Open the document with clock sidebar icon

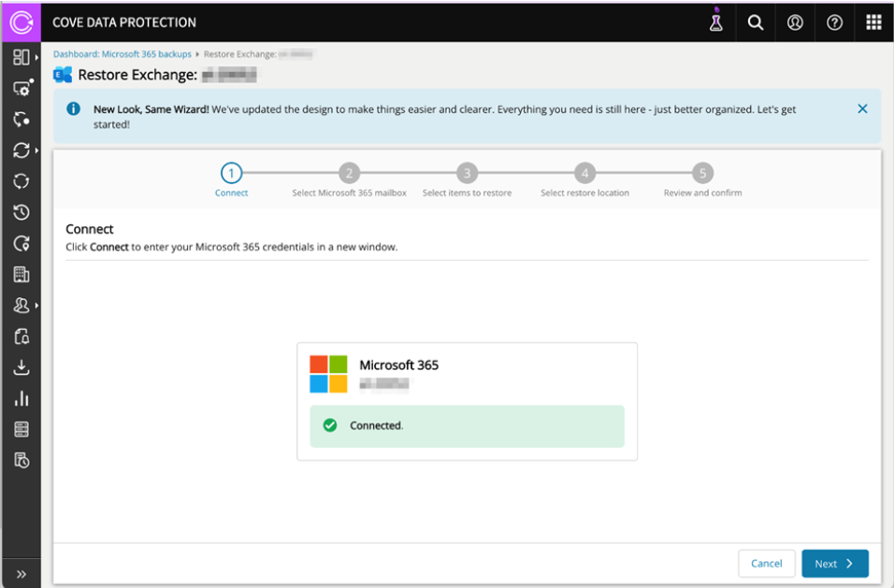[22, 460]
